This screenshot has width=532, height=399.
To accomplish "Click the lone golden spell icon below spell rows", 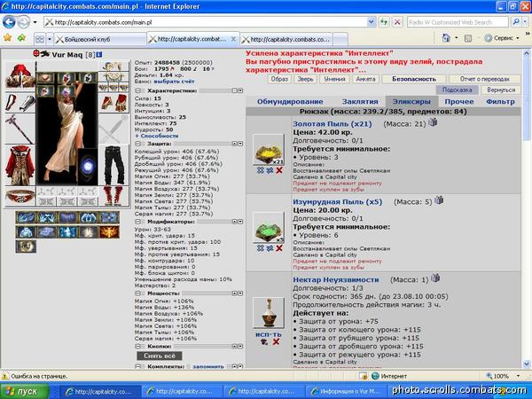I will [26, 246].
